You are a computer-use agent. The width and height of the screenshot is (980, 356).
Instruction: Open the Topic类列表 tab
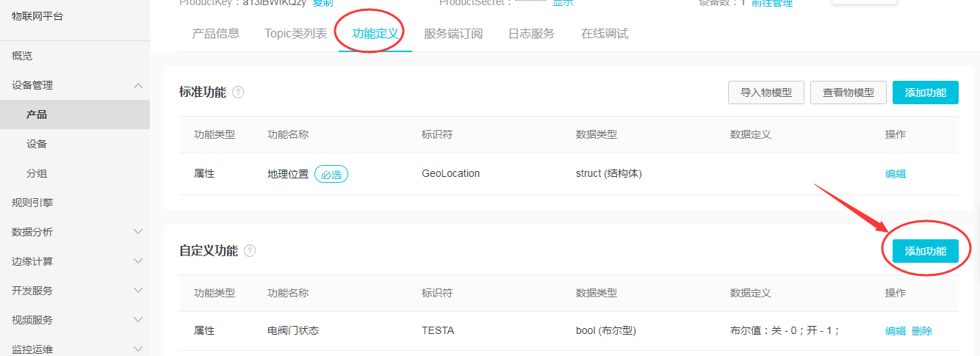point(296,34)
